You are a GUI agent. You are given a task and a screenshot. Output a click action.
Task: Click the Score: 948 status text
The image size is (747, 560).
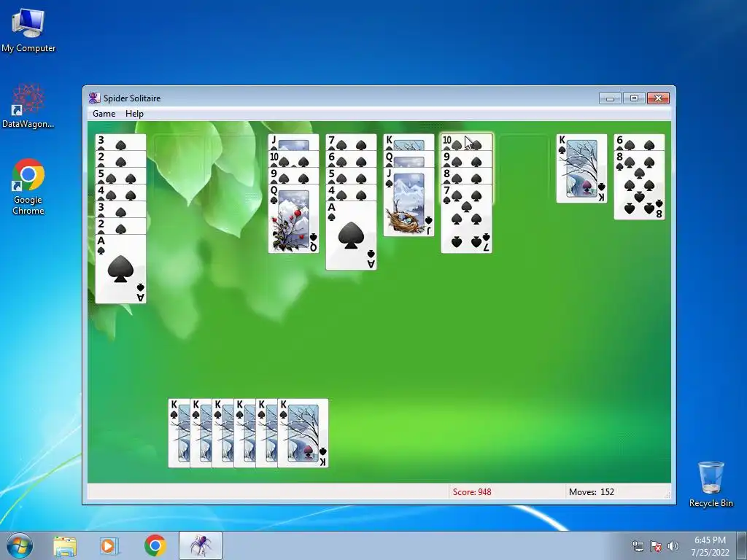point(472,492)
